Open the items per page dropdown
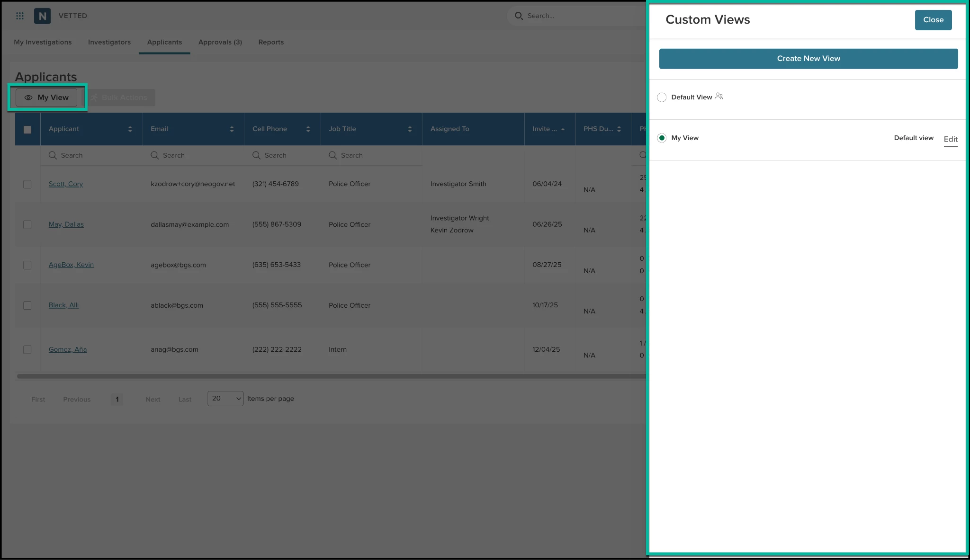This screenshot has height=560, width=970. point(225,399)
